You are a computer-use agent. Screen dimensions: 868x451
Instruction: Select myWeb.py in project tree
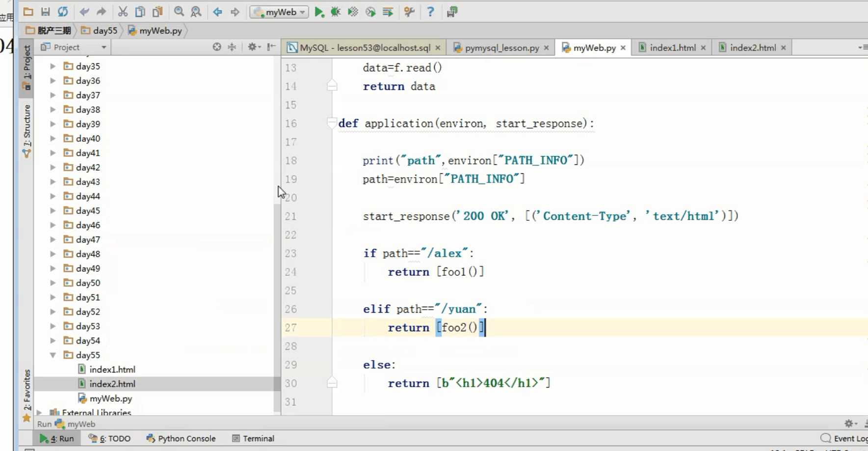pyautogui.click(x=110, y=398)
